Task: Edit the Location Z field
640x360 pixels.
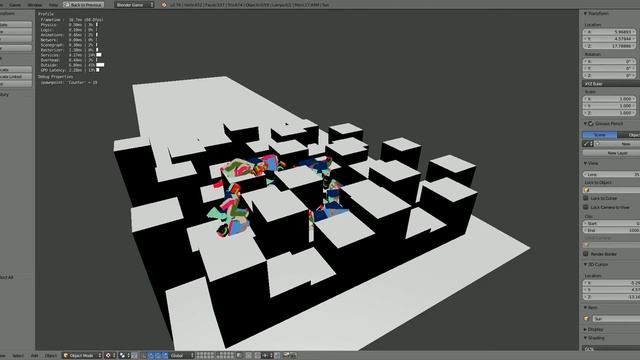Action: [609, 46]
